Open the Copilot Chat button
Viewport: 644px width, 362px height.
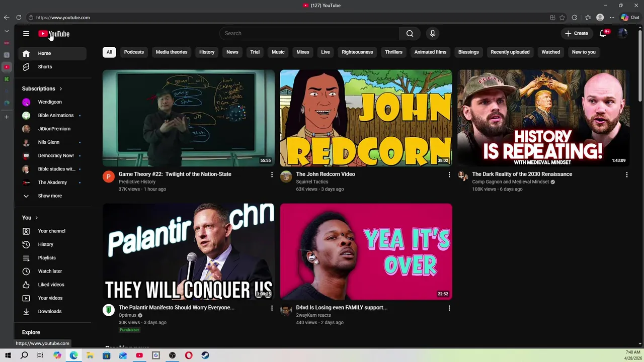click(x=630, y=18)
